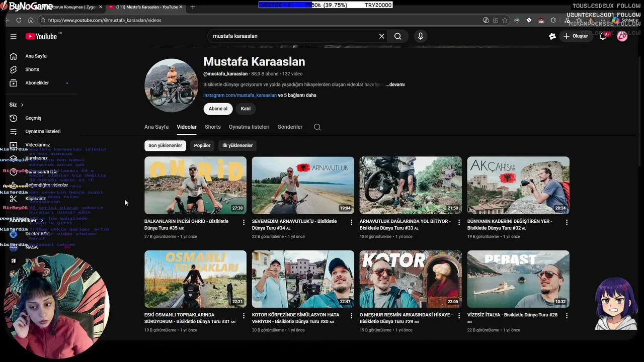
Task: Select Popüler filter chip
Action: pos(202,146)
